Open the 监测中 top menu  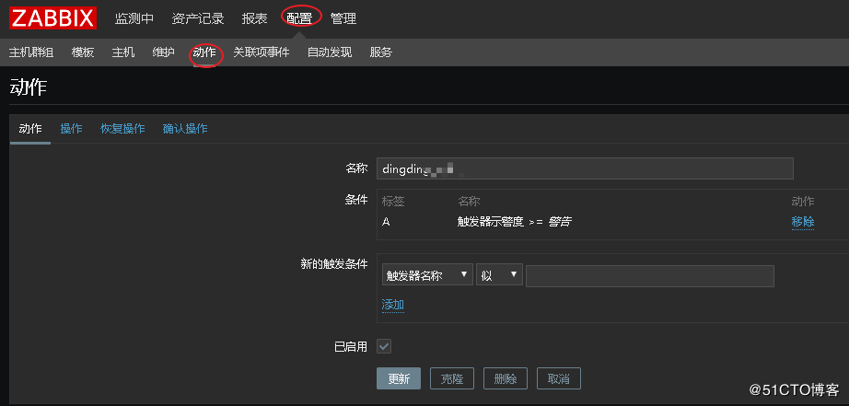point(134,18)
